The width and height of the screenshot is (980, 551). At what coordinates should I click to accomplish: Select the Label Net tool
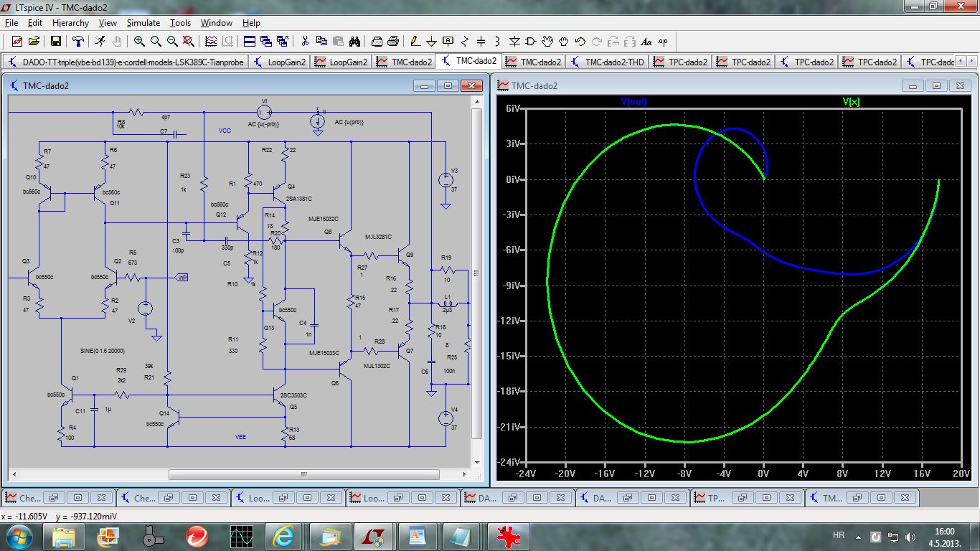[448, 42]
